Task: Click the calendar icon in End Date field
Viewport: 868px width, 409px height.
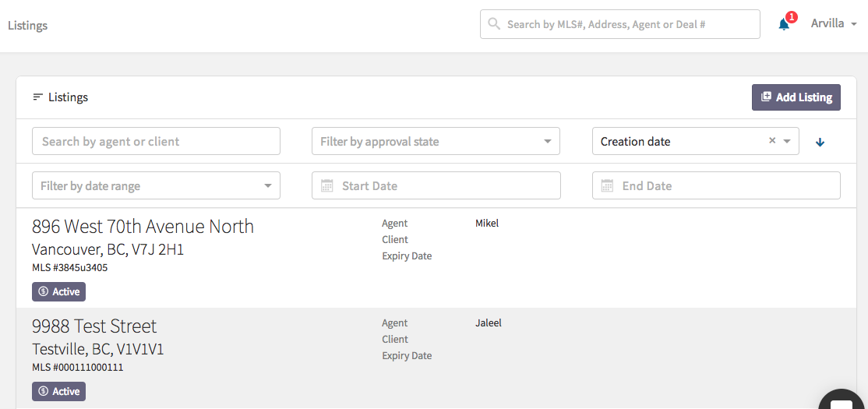Action: click(608, 186)
